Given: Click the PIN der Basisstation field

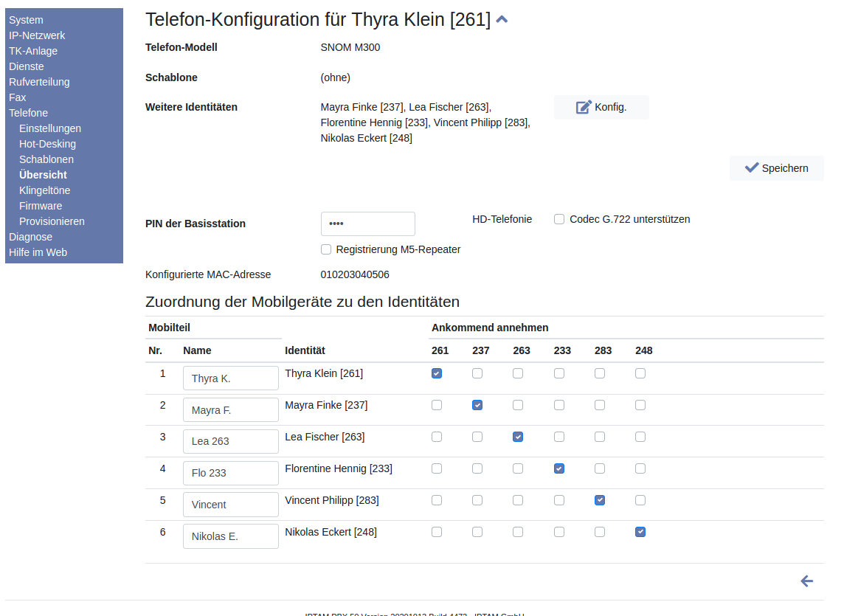Looking at the screenshot, I should point(367,224).
